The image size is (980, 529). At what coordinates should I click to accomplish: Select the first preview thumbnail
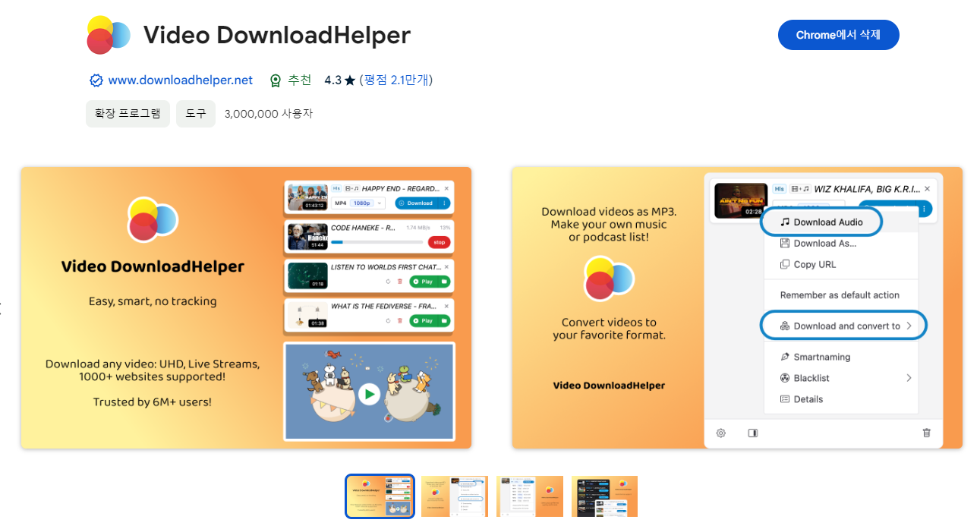380,497
